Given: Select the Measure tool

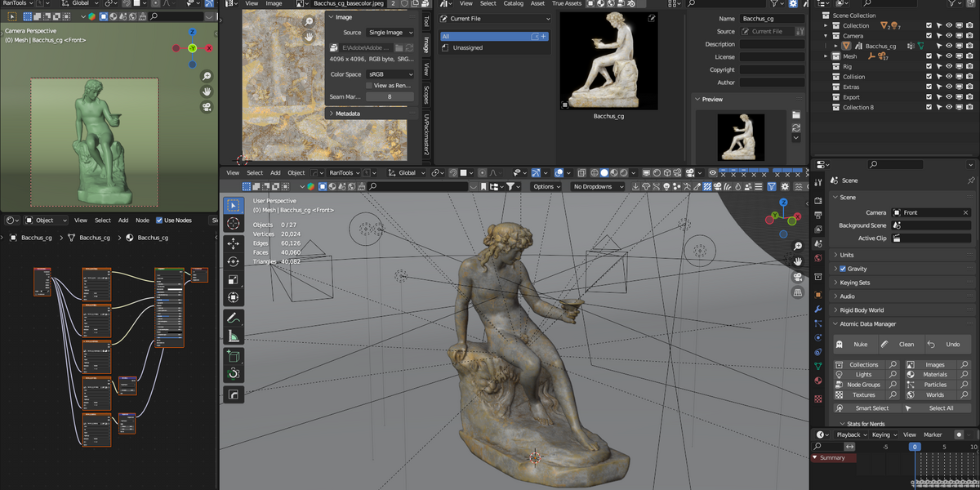Looking at the screenshot, I should click(x=233, y=336).
